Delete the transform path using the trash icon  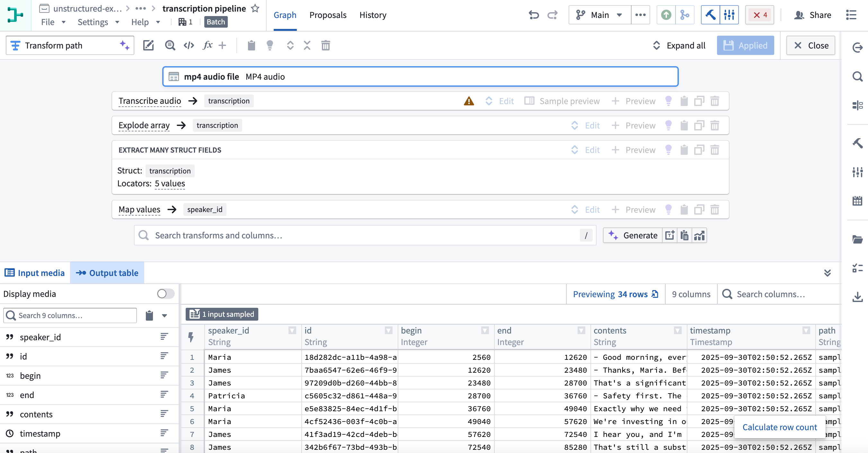pos(325,45)
